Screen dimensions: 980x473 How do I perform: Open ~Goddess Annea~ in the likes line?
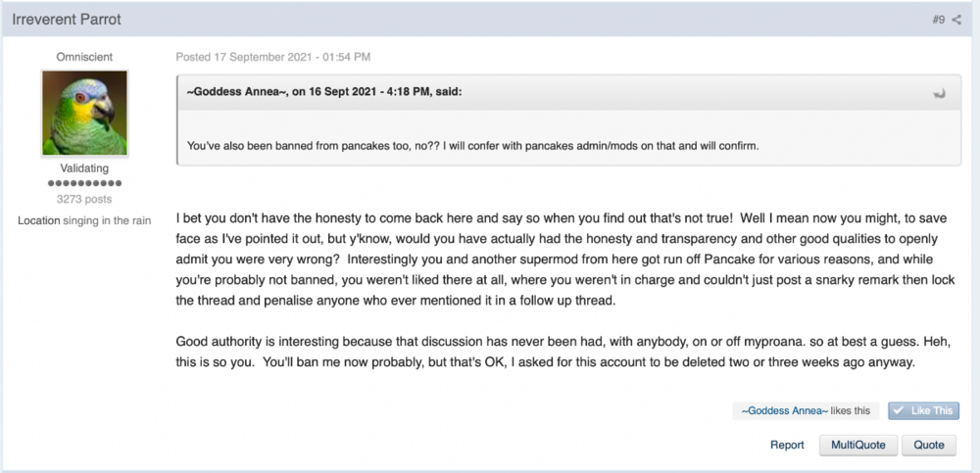point(784,410)
